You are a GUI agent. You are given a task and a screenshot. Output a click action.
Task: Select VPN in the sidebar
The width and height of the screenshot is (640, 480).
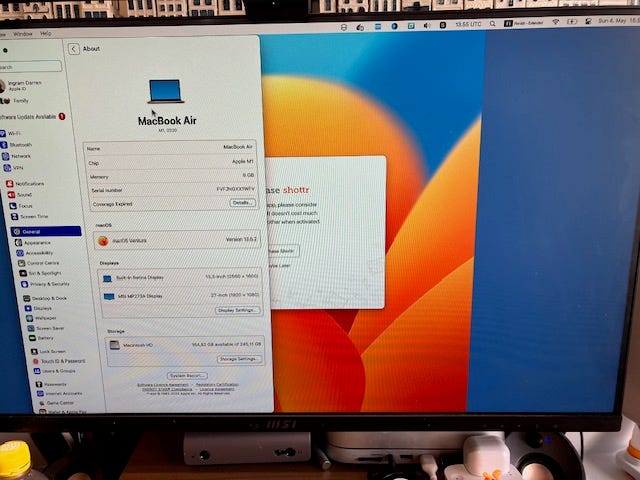tap(13, 167)
